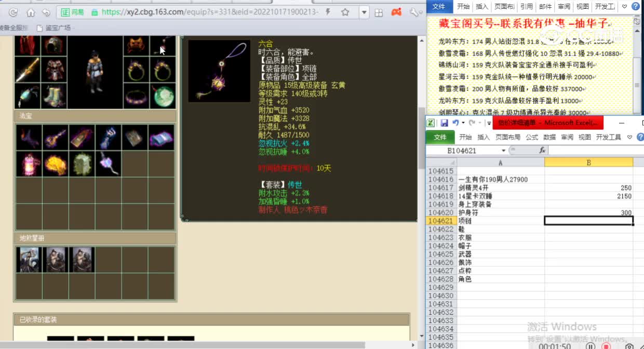Select the purple bracelet equipment icon
This screenshot has height=349, width=644.
click(137, 96)
